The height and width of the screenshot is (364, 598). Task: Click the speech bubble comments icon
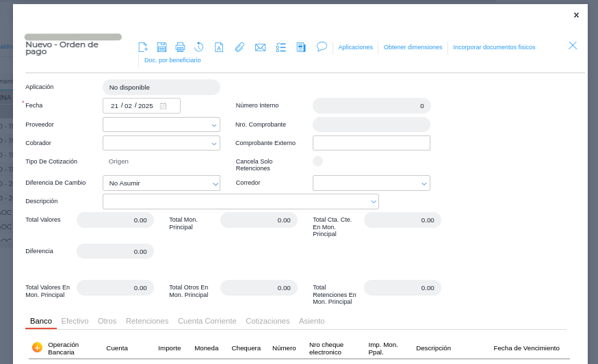coord(322,47)
